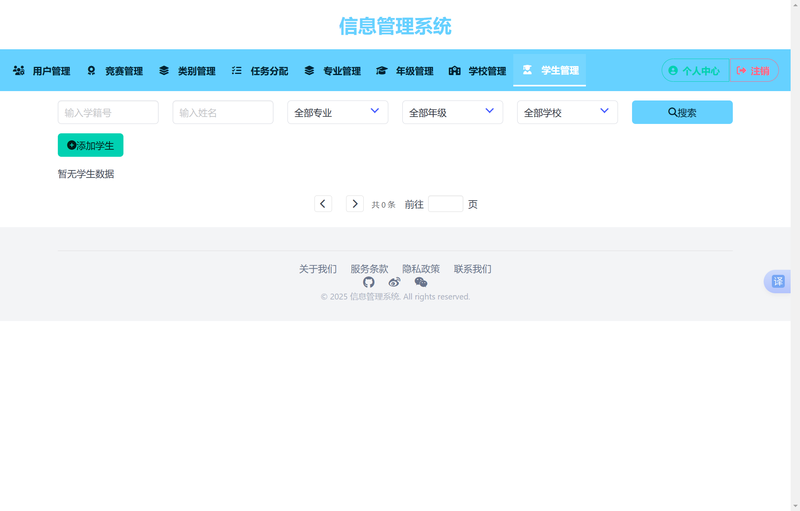The width and height of the screenshot is (800, 511).
Task: Open the 年级管理 menu item
Action: click(405, 70)
